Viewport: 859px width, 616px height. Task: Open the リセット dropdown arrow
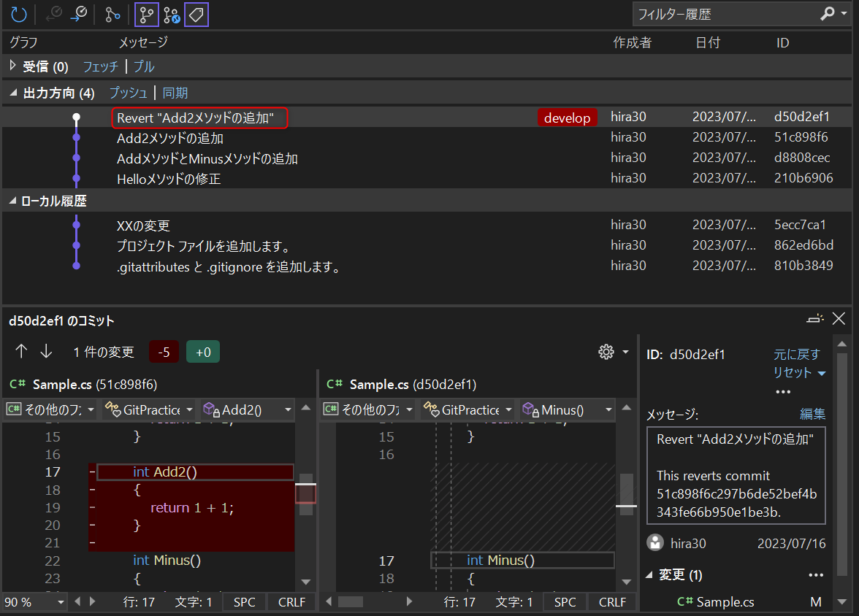tap(822, 374)
